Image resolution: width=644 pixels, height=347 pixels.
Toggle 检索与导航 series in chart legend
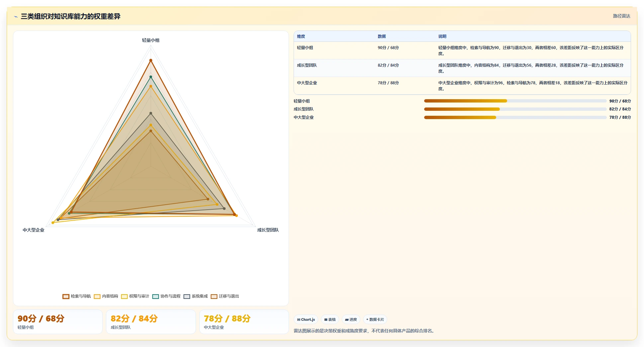(x=77, y=296)
